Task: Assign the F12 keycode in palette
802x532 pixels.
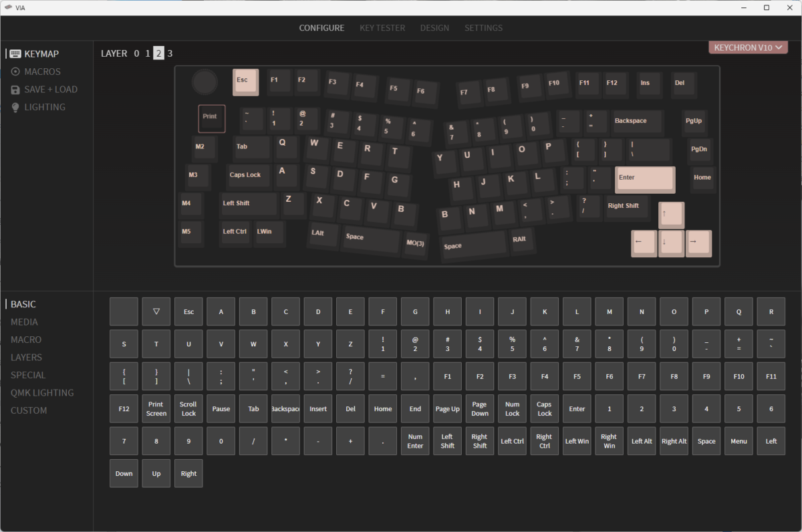Action: point(124,408)
